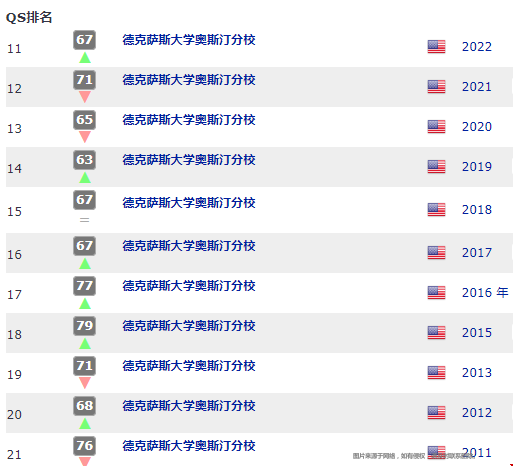Viewport: 513px width, 466px height.
Task: Click the US flag icon in the 2019 row
Action: point(436,166)
